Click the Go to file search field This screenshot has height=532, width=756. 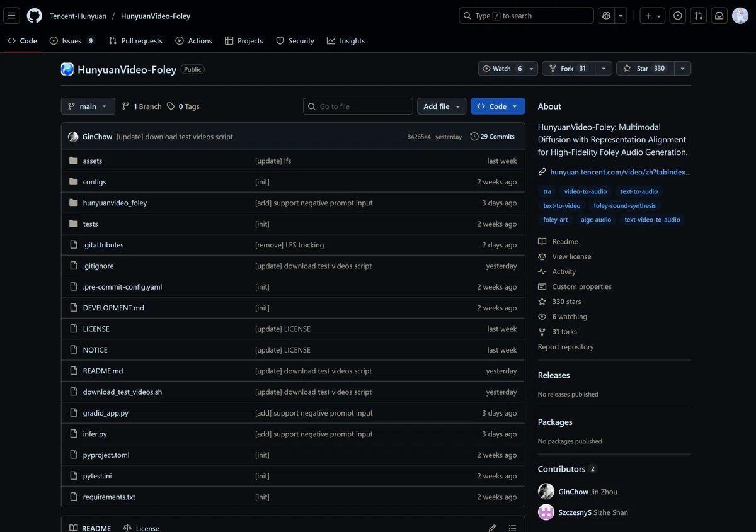click(x=358, y=106)
